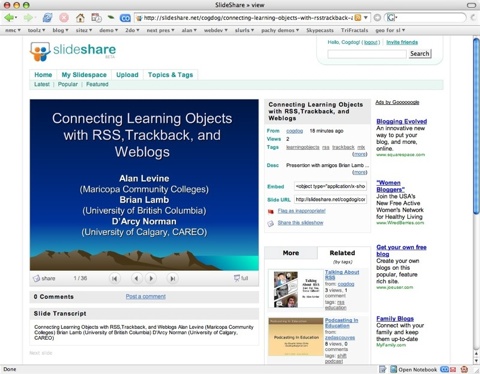Click the logout link
The width and height of the screenshot is (480, 374).
(371, 42)
